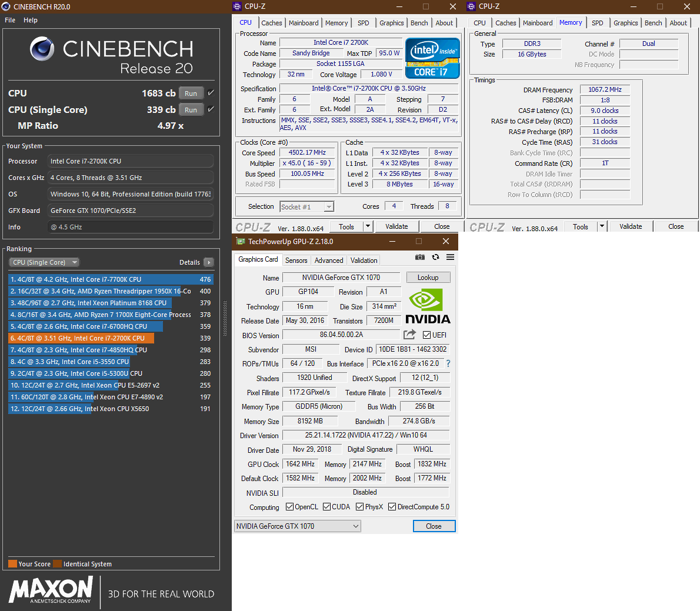
Task: Toggle the CUDA checkbox
Action: tap(327, 506)
